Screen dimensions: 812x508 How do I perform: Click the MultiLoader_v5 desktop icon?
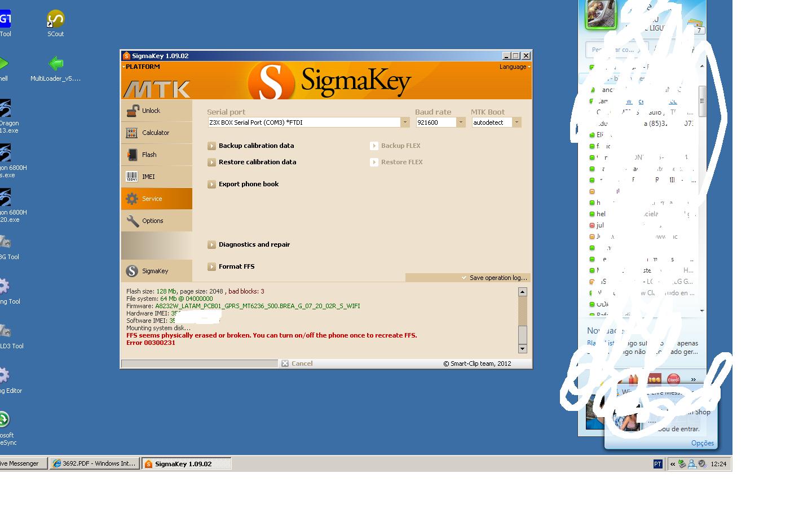point(55,68)
